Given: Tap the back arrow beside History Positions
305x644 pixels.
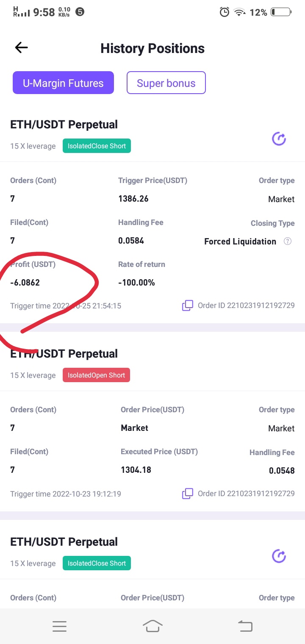Looking at the screenshot, I should click(x=21, y=48).
